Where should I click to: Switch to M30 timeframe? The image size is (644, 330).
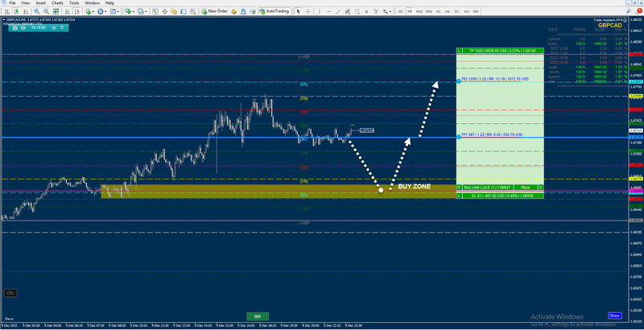coord(429,11)
